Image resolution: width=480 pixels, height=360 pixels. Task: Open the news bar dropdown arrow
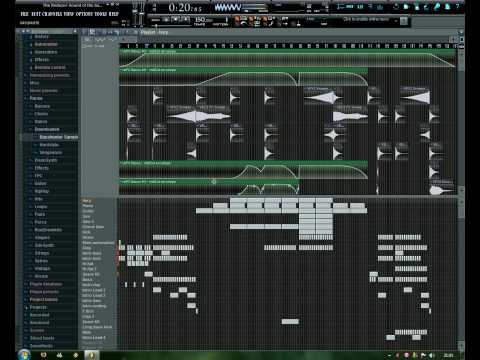tap(396, 21)
